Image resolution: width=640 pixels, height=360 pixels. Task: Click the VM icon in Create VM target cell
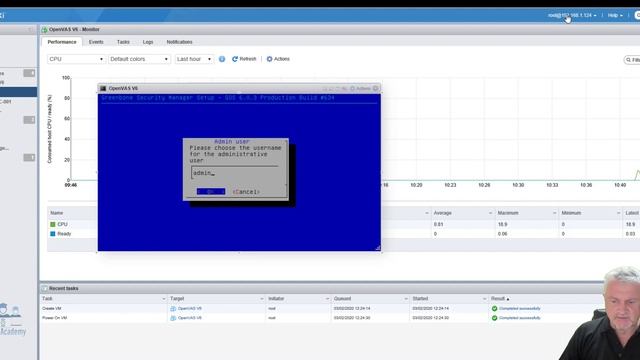(173, 309)
